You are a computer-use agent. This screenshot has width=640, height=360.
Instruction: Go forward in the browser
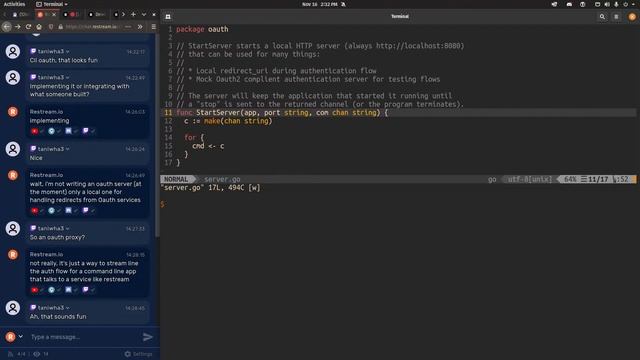click(18, 27)
